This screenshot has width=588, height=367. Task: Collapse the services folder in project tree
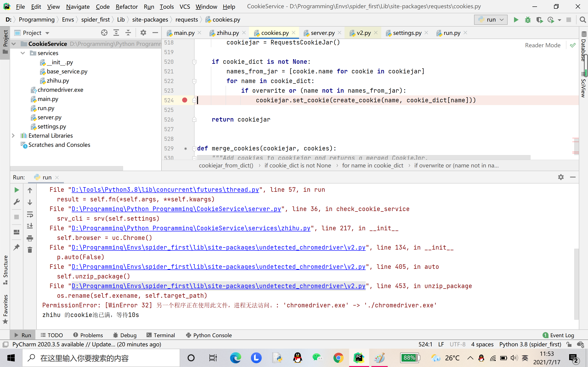[x=23, y=53]
